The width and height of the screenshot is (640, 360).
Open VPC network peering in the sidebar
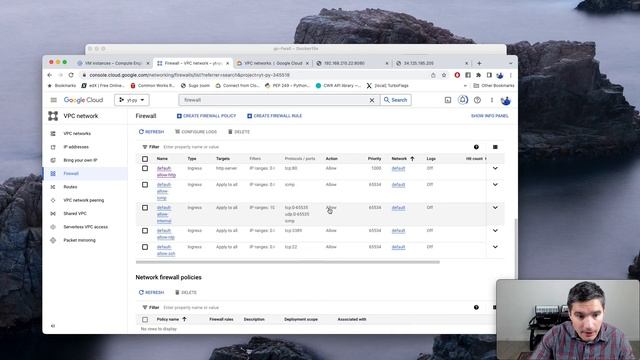[84, 200]
